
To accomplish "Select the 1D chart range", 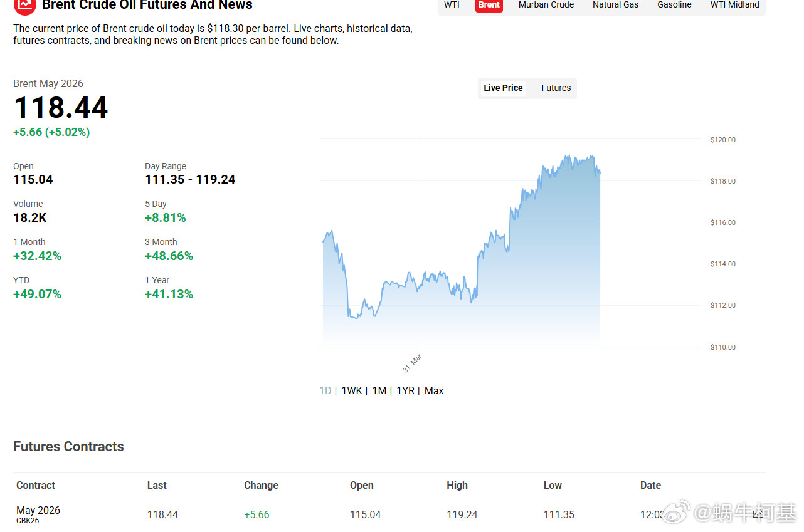I will (x=325, y=390).
